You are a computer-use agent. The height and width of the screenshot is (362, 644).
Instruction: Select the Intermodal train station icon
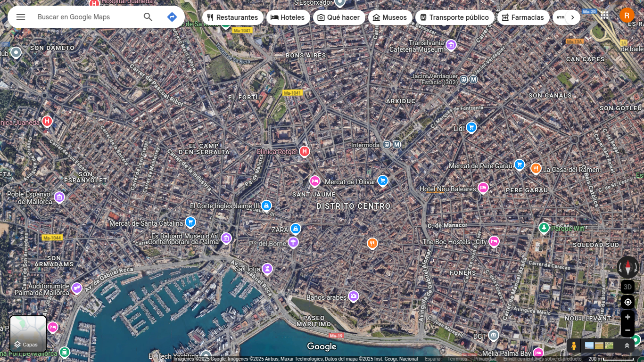(387, 145)
